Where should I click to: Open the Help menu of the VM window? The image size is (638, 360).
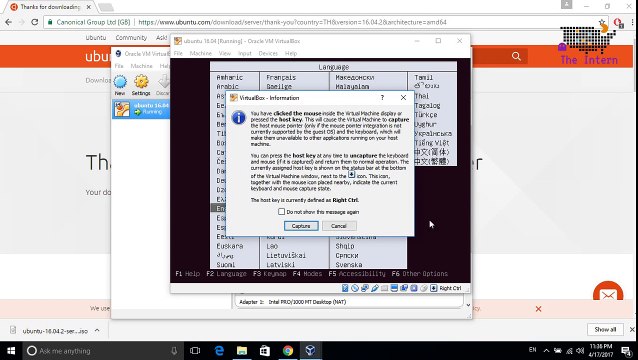click(x=291, y=53)
